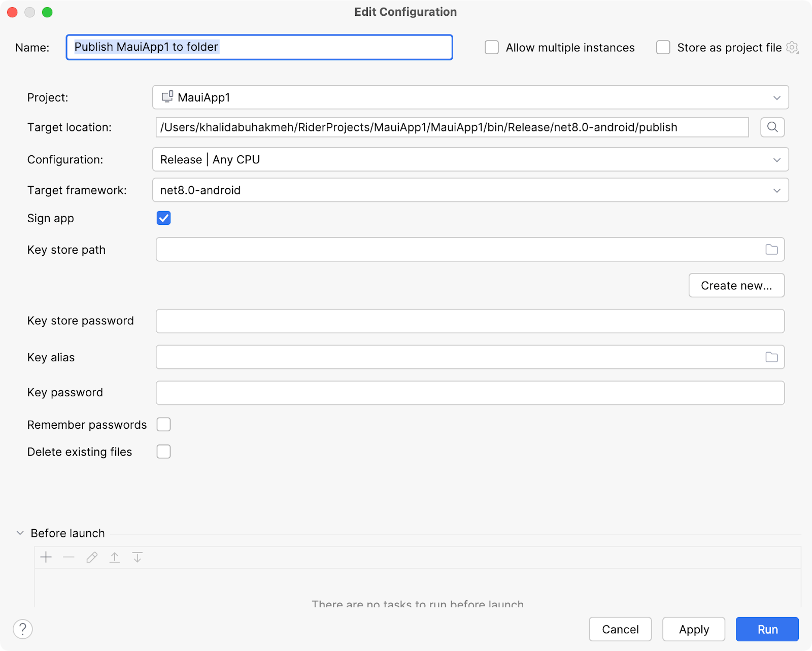Image resolution: width=812 pixels, height=651 pixels.
Task: Click the edit task pencil icon
Action: tap(92, 557)
